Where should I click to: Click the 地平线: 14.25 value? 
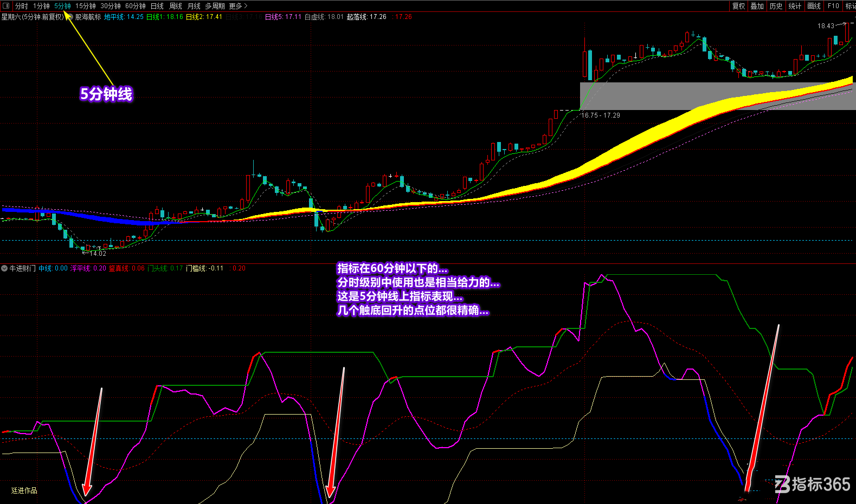(124, 17)
